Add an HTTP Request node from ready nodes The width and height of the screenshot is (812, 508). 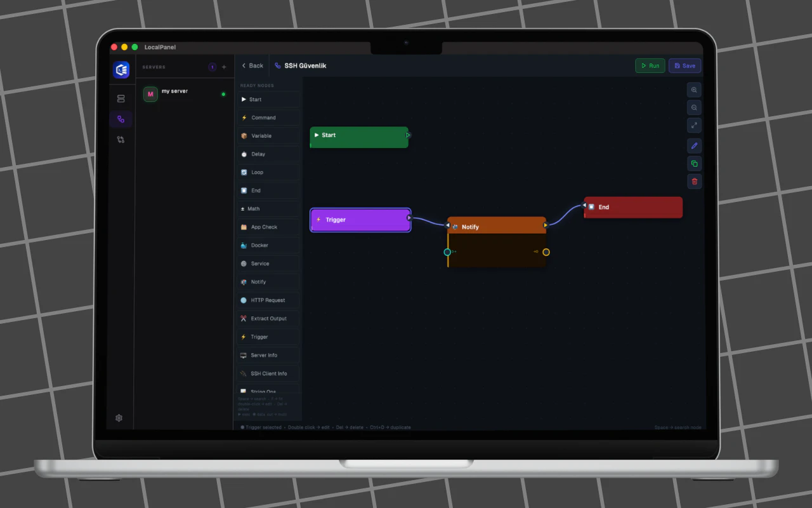click(x=269, y=300)
